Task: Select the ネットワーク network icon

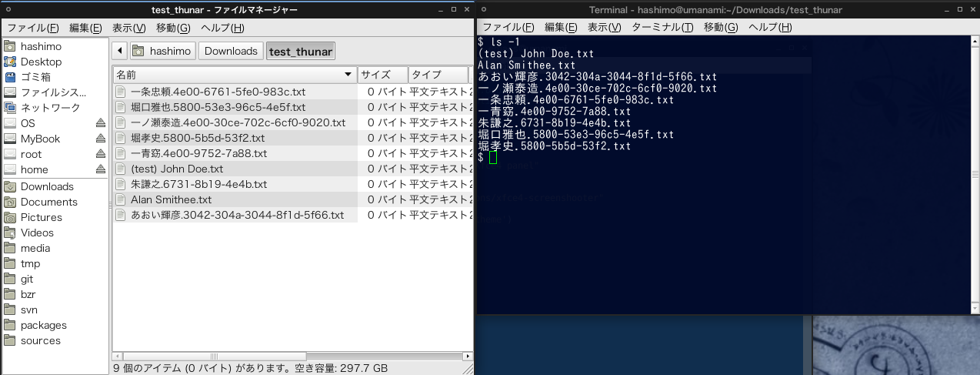Action: point(10,108)
